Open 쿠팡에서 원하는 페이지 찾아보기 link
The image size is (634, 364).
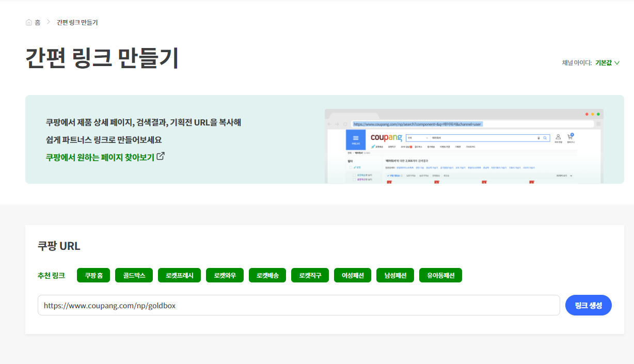point(100,157)
